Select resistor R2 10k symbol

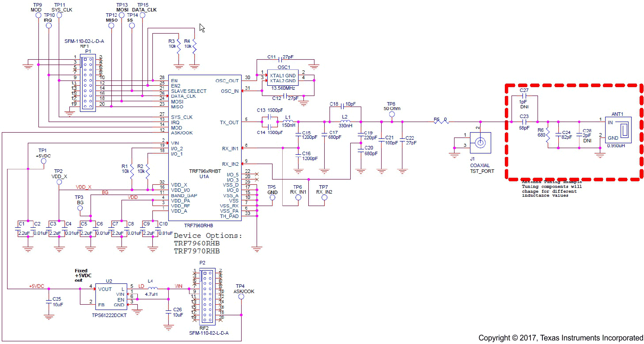[x=148, y=171]
